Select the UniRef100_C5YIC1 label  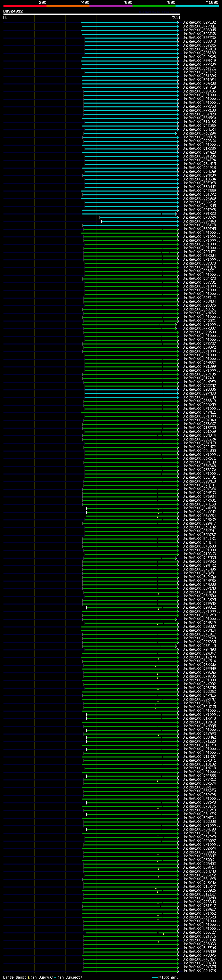tap(199, 68)
